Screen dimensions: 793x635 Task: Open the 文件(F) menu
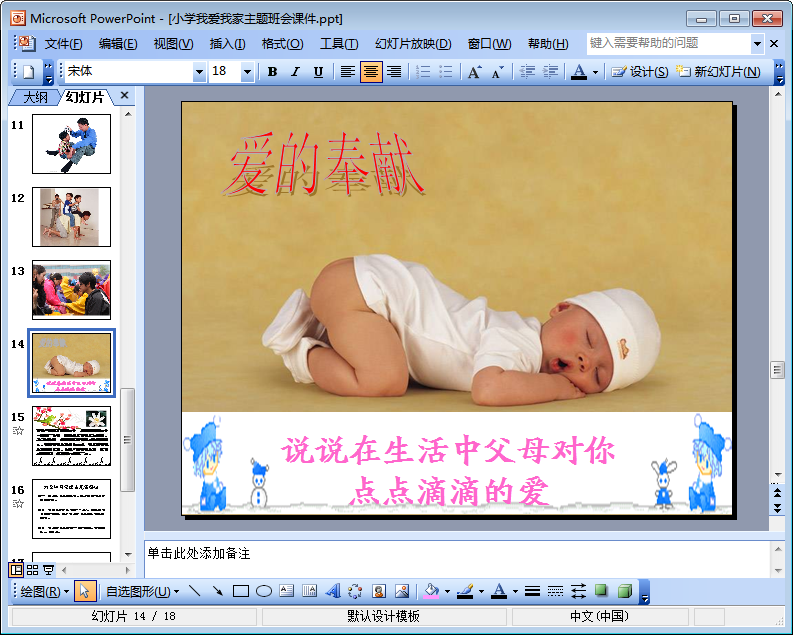[63, 44]
